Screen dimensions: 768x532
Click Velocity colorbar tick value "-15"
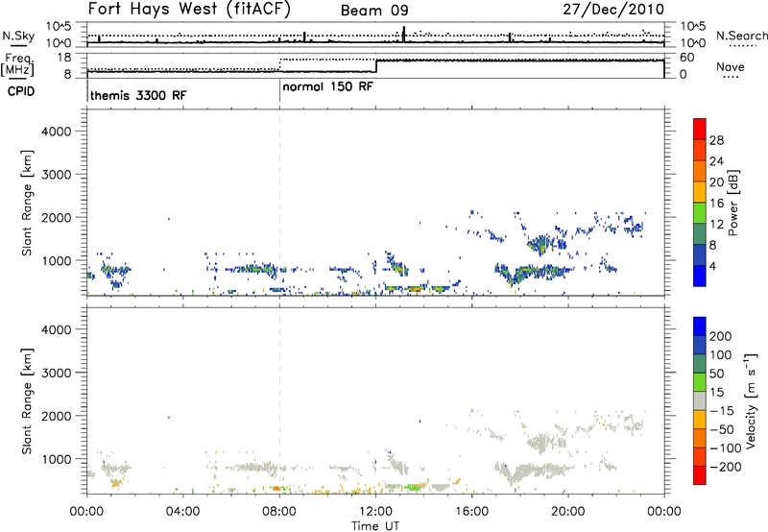[721, 411]
